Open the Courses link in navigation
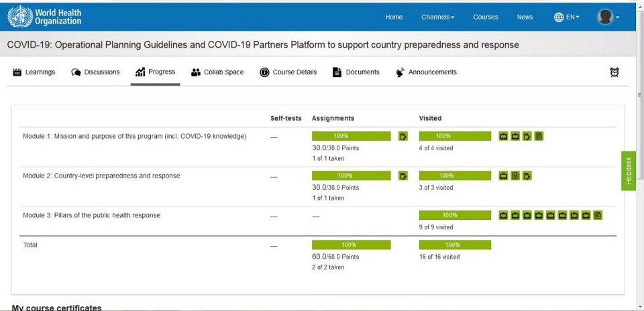 point(485,17)
